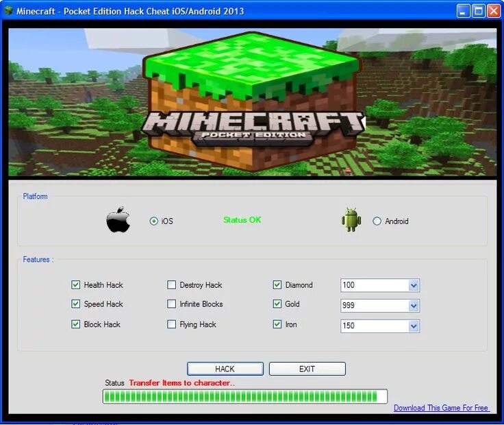
Task: Uncheck the Gold checkbox
Action: point(277,304)
